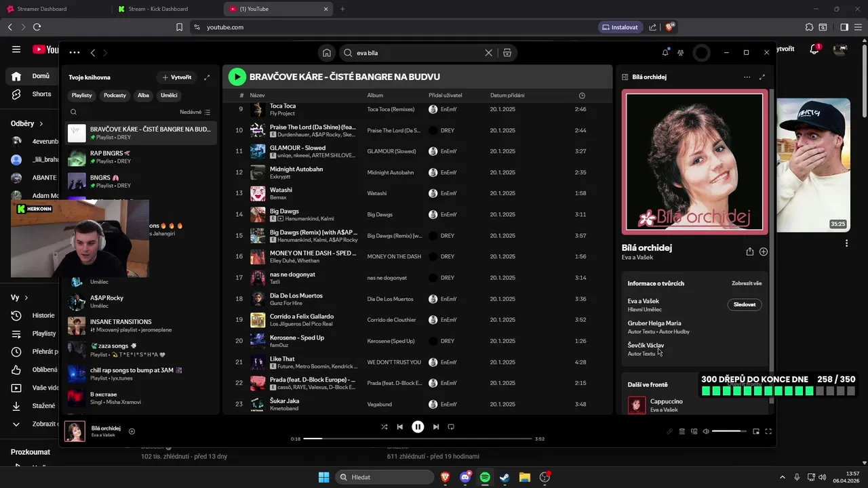Open the Spotify three-dot main menu
The width and height of the screenshot is (868, 488).
[75, 53]
